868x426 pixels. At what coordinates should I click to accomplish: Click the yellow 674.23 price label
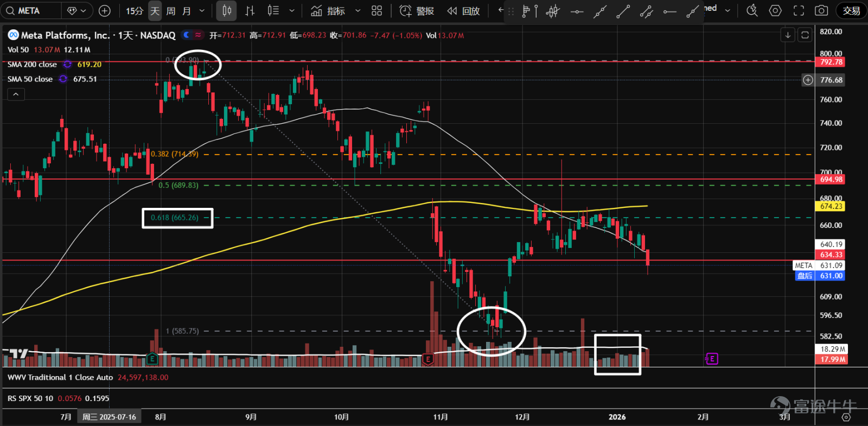pos(831,206)
